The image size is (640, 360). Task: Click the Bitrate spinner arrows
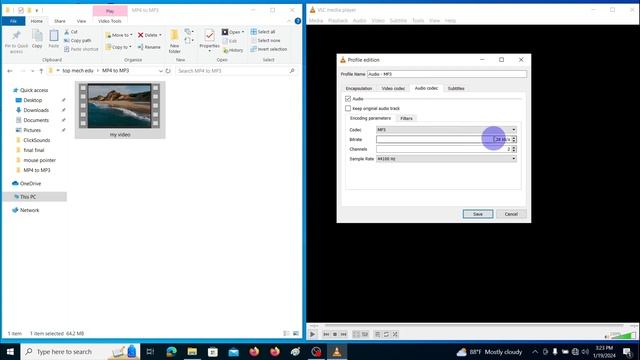514,140
